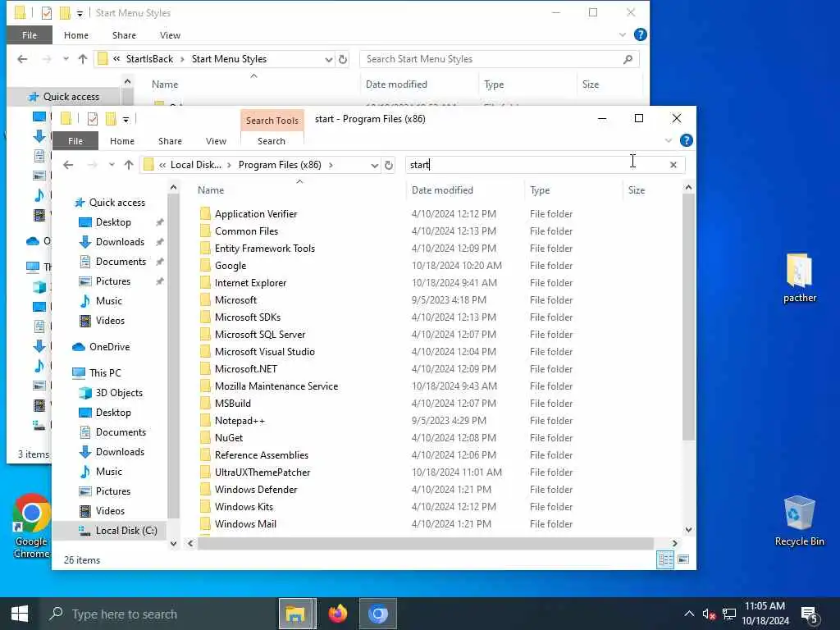Click the taskbar 'Type here to search' box
This screenshot has width=840, height=630.
pyautogui.click(x=158, y=614)
